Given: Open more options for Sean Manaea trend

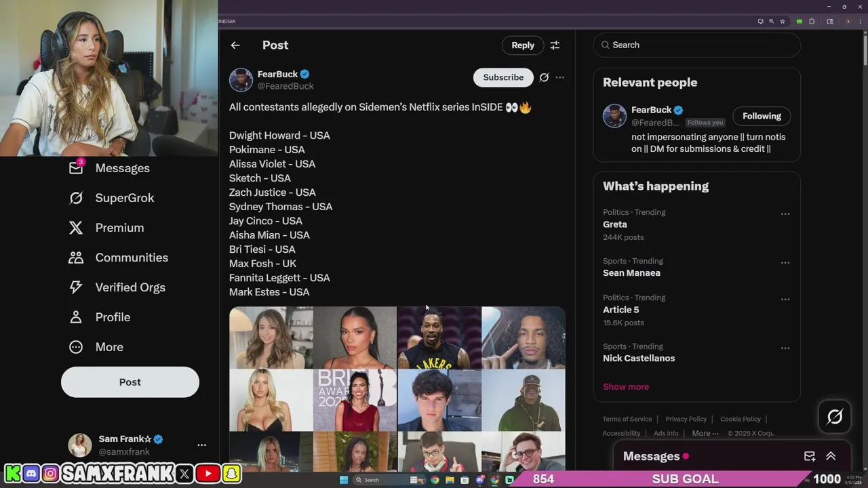Looking at the screenshot, I should pyautogui.click(x=785, y=263).
